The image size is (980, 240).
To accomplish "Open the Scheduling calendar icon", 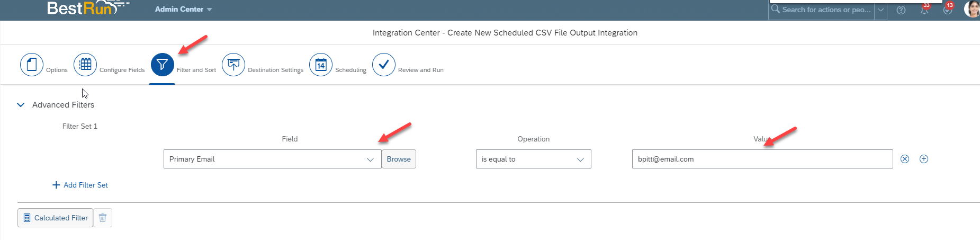I will [x=321, y=65].
